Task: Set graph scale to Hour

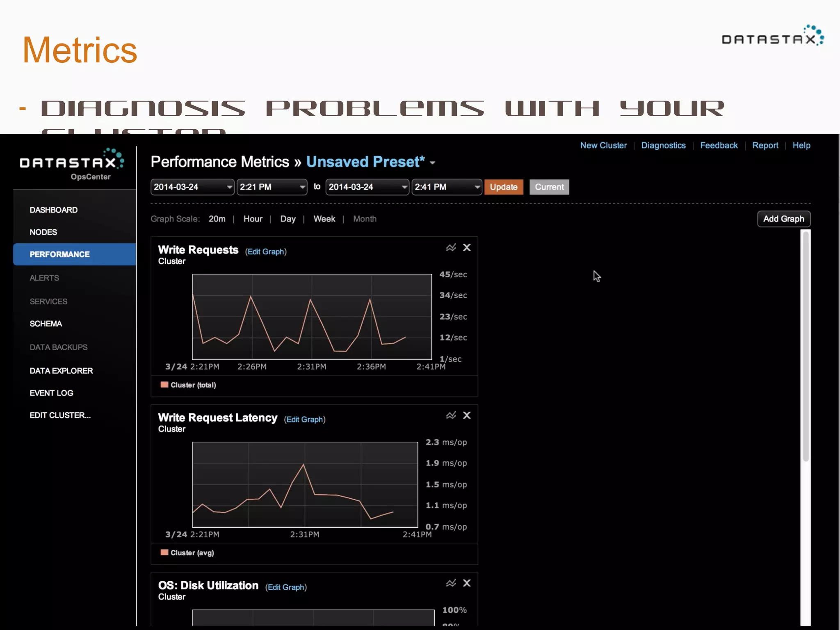Action: 253,219
